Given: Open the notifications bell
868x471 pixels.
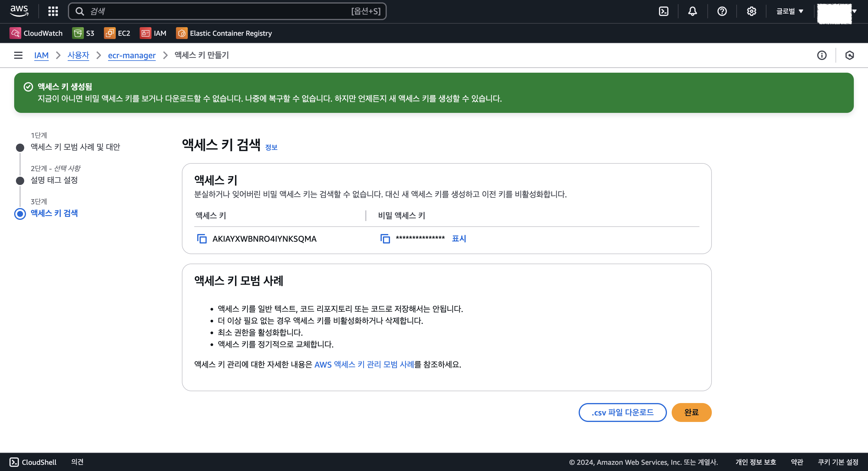Looking at the screenshot, I should (x=692, y=12).
